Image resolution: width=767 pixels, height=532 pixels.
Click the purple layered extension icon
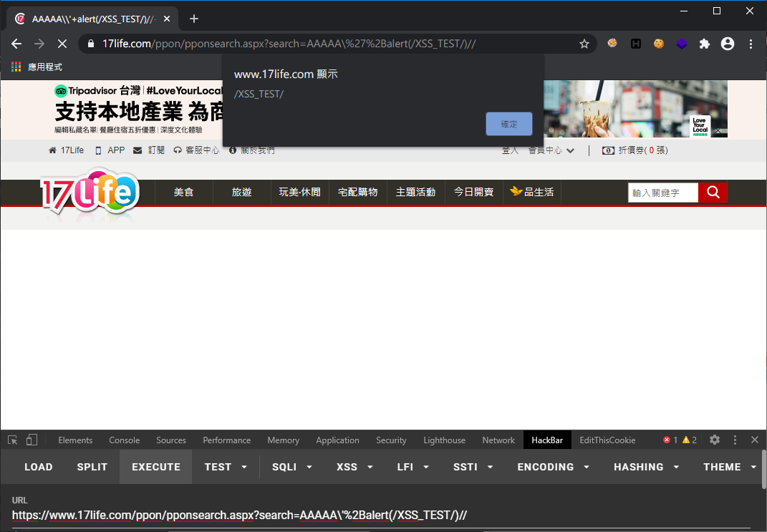(681, 44)
